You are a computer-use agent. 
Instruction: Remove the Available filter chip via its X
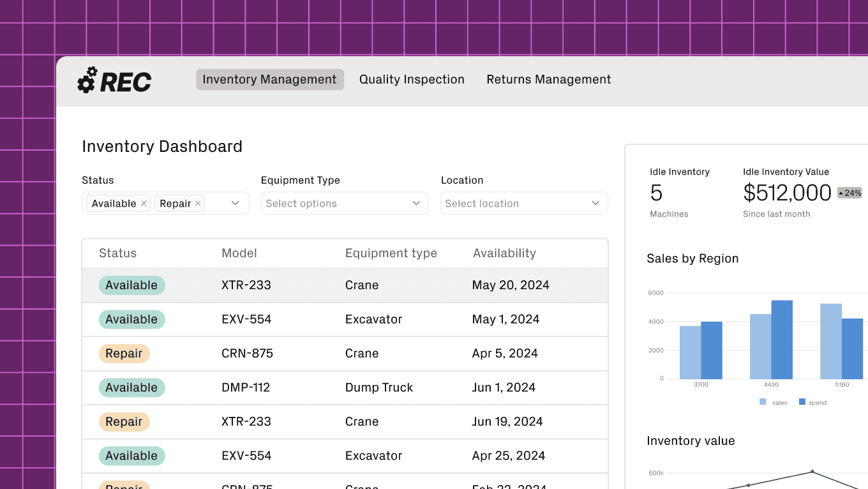[x=144, y=203]
